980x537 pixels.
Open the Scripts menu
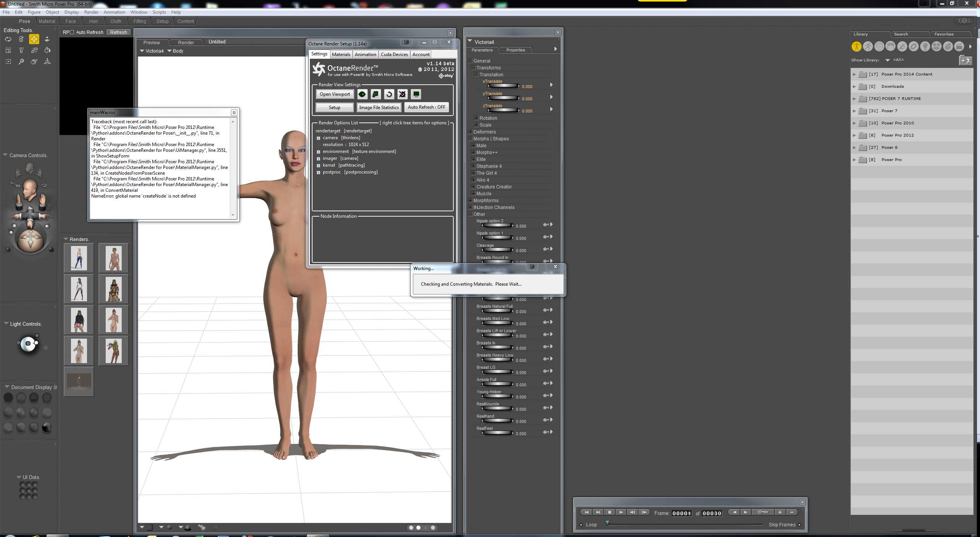pos(159,12)
